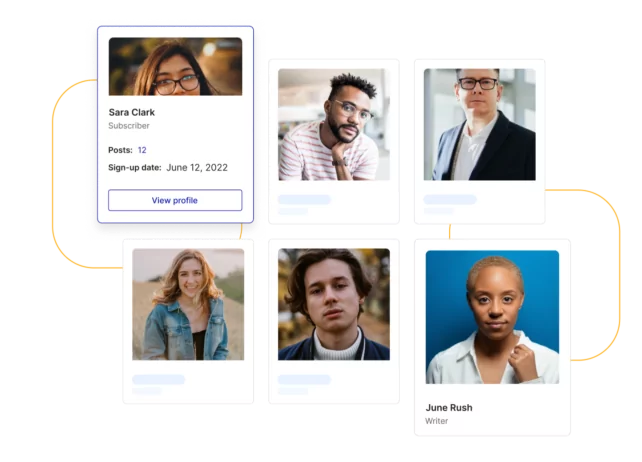
Task: Click subtitle placeholder under striped shirt man
Action: [x=293, y=211]
